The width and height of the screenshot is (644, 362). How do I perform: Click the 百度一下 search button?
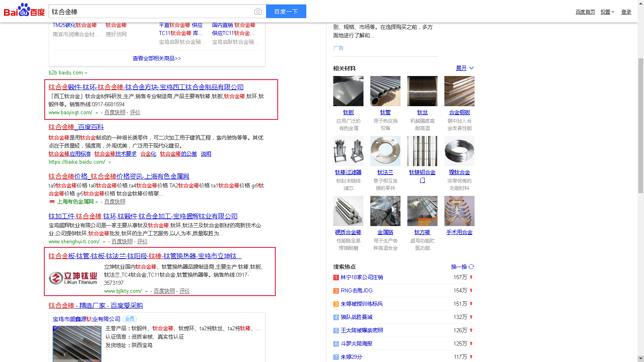286,11
